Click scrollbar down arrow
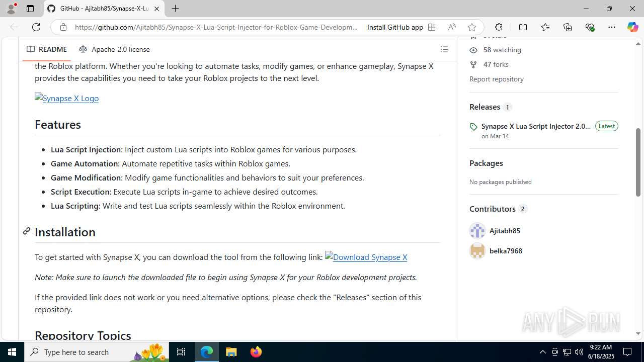Screen dimensions: 644x362 tap(638, 334)
